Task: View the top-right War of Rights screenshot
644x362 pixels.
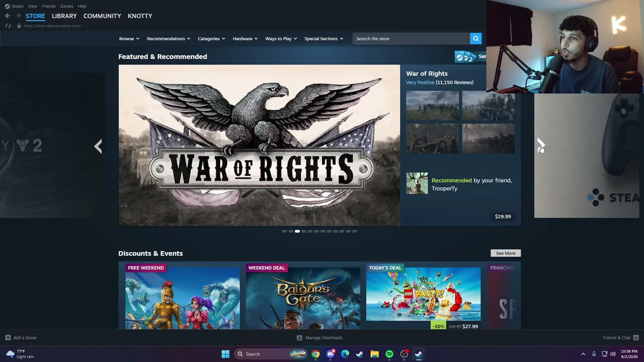Action: [x=489, y=106]
